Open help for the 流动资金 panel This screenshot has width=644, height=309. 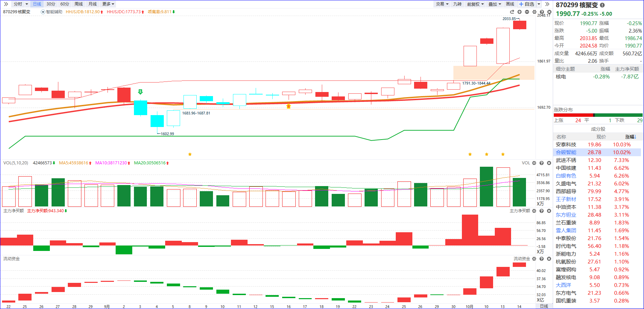(x=542, y=259)
